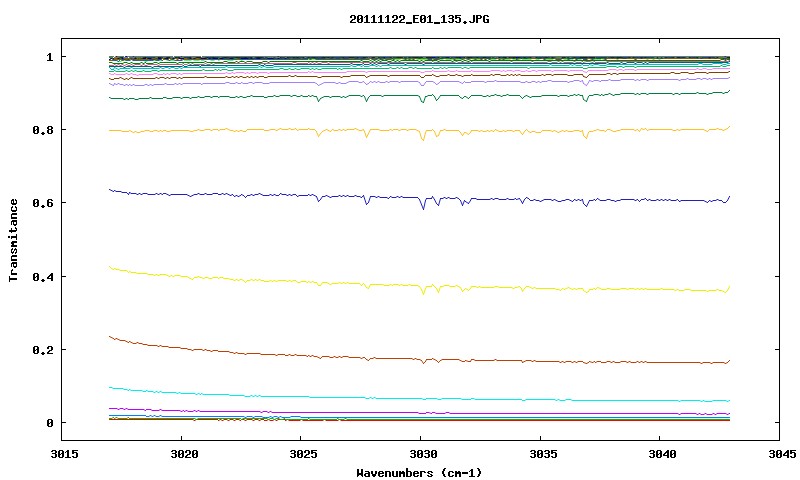Click the x-axis tick label 3025
Image resolution: width=800 pixels, height=480 pixels.
point(304,454)
